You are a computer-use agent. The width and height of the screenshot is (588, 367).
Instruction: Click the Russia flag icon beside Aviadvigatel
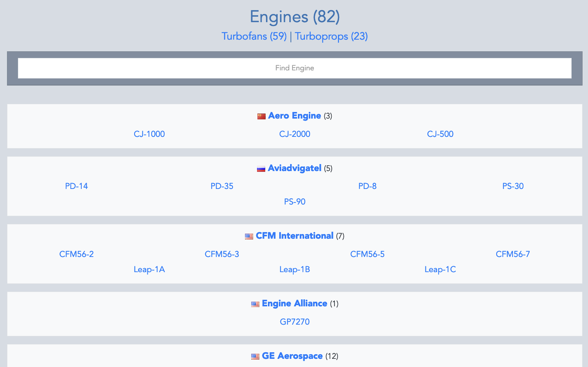tap(261, 168)
